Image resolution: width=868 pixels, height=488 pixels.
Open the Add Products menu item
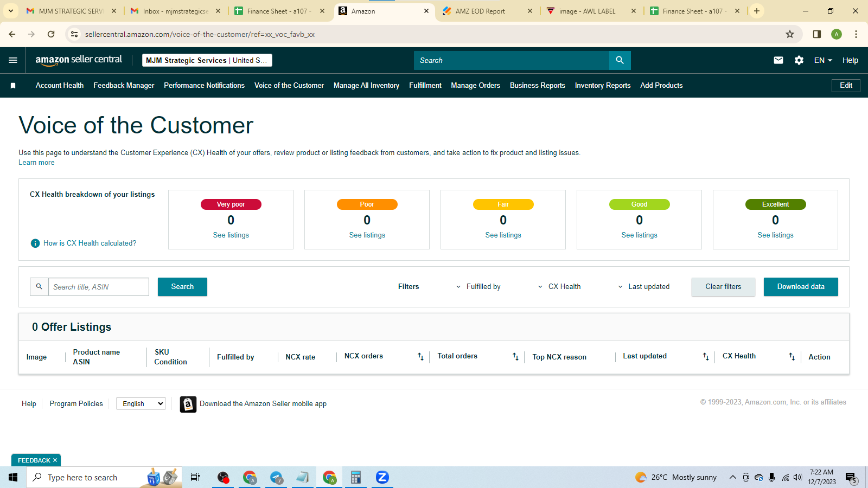tap(661, 86)
